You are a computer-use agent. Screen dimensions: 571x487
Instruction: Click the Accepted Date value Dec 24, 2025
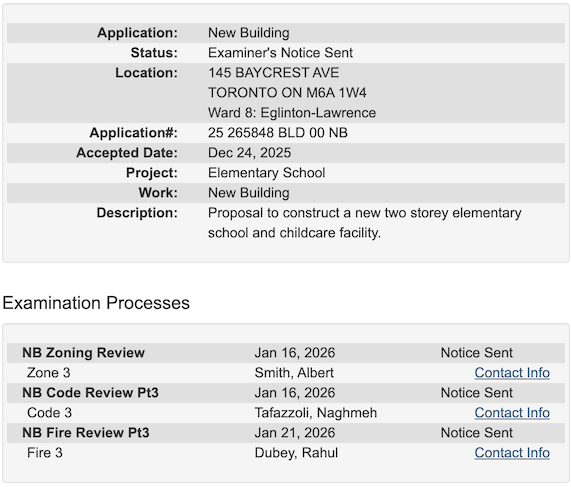coord(249,153)
